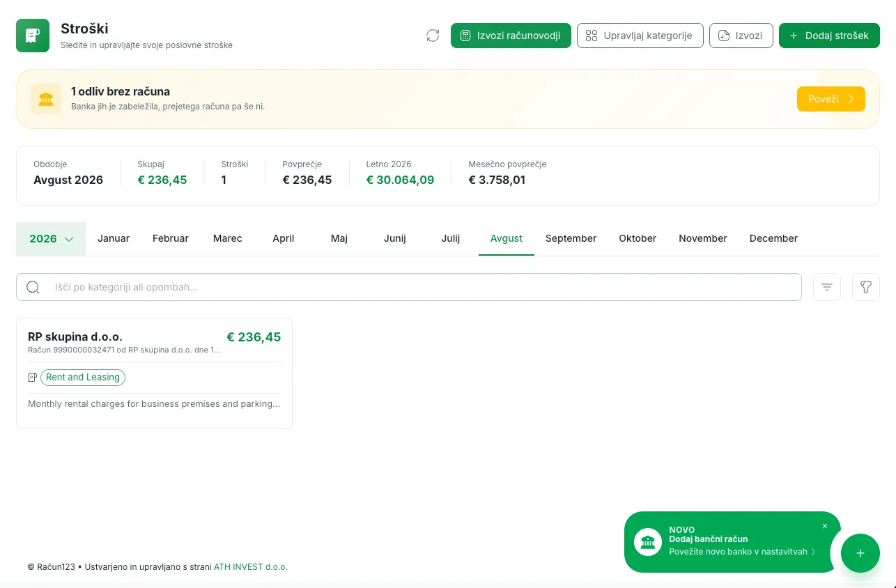This screenshot has width=896, height=588.
Task: Select the Julij month tab
Action: coord(451,238)
